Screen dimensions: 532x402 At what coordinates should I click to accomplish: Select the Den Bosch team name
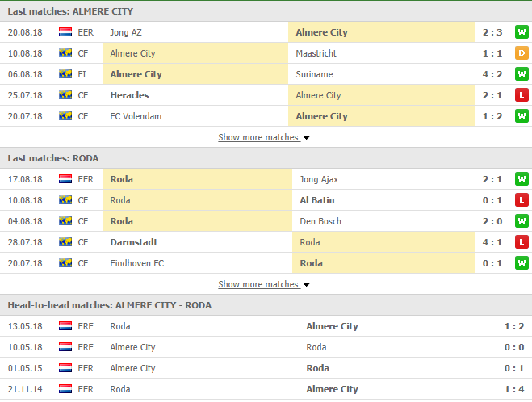320,221
